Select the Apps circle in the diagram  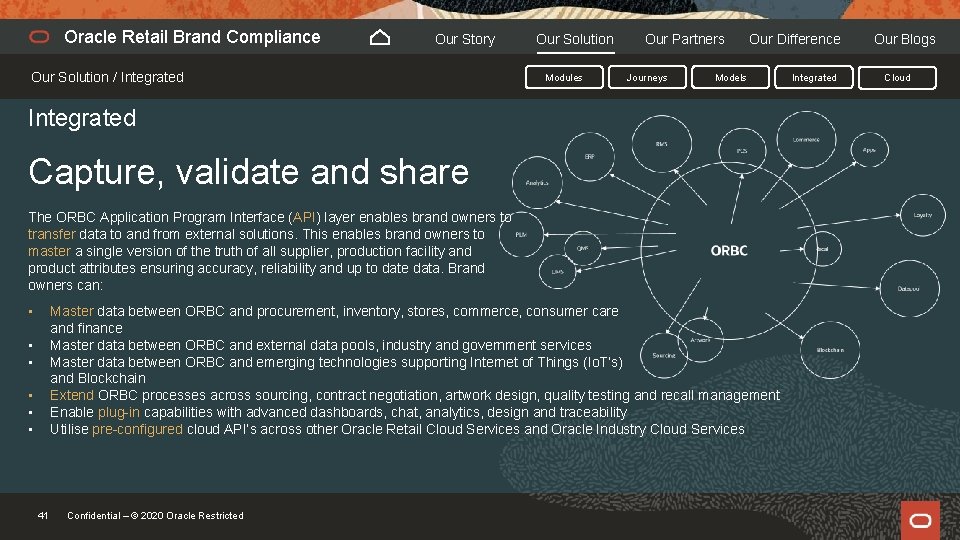click(869, 149)
